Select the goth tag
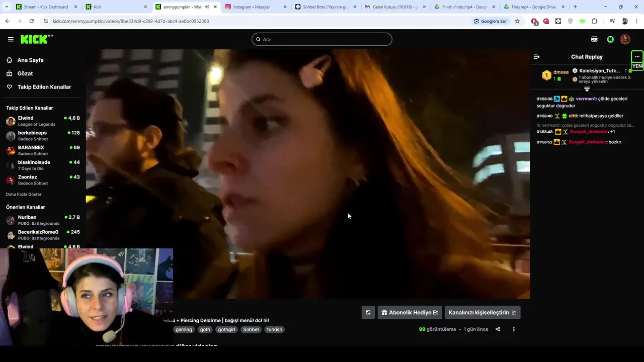Screen dimensions: 644x362 point(205,329)
